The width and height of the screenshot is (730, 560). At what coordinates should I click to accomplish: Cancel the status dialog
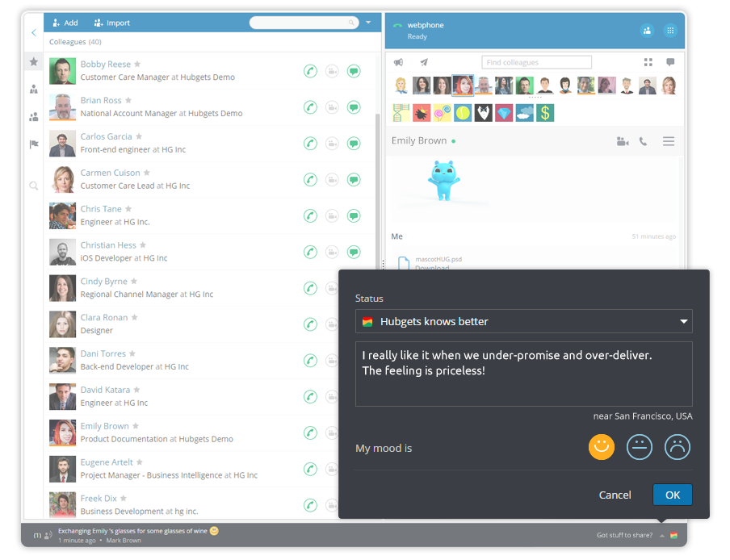pos(615,495)
